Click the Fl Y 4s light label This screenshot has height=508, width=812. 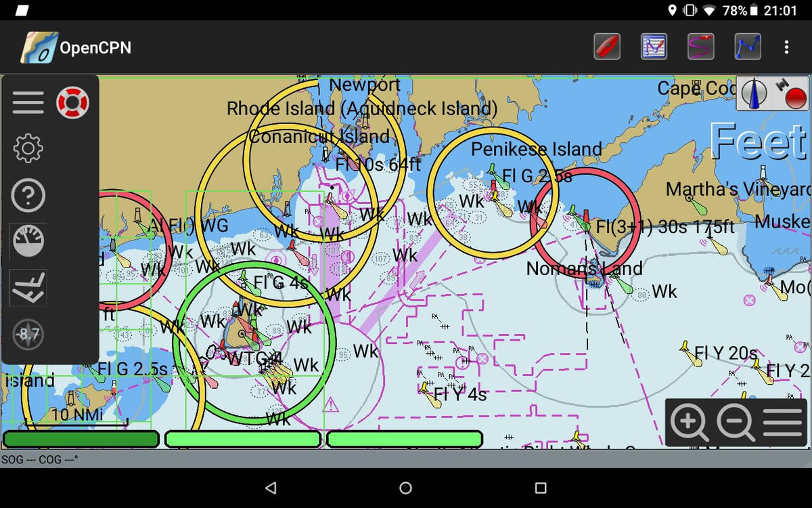coord(460,394)
